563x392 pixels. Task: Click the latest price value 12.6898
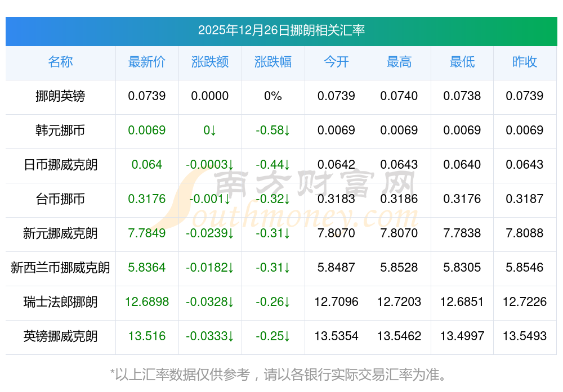pos(147,302)
